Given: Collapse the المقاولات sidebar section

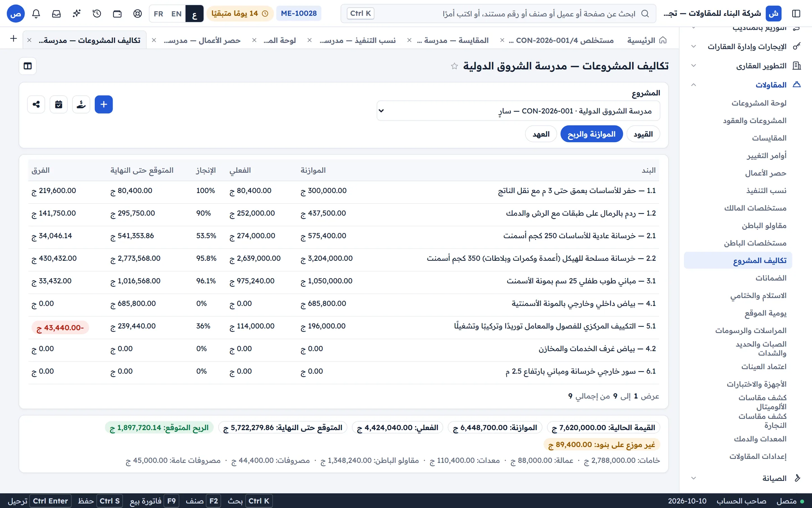Looking at the screenshot, I should coord(745,85).
